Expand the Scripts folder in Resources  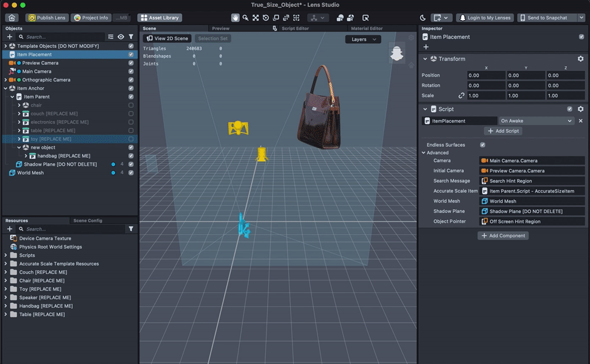[x=6, y=255]
